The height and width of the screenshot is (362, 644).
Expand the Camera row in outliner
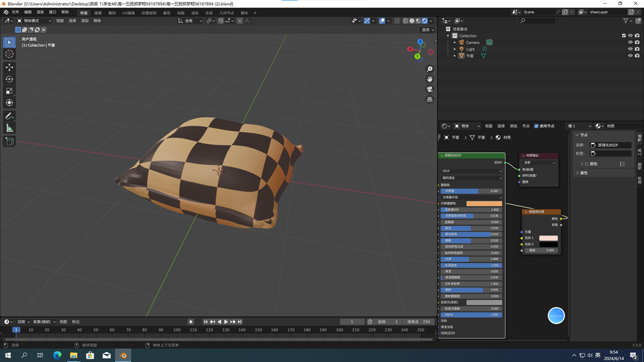click(x=454, y=43)
